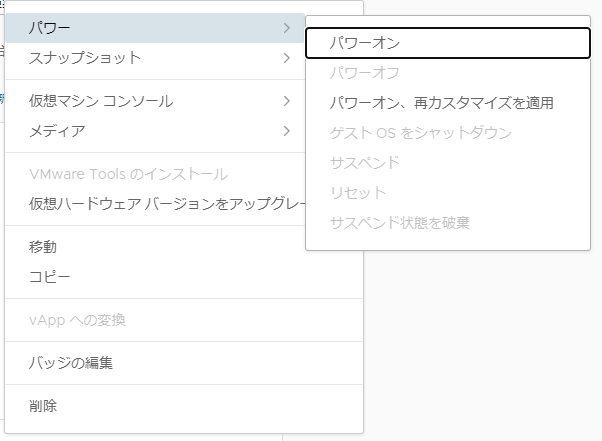
Task: Choose コピー from the context menu
Action: [x=50, y=277]
